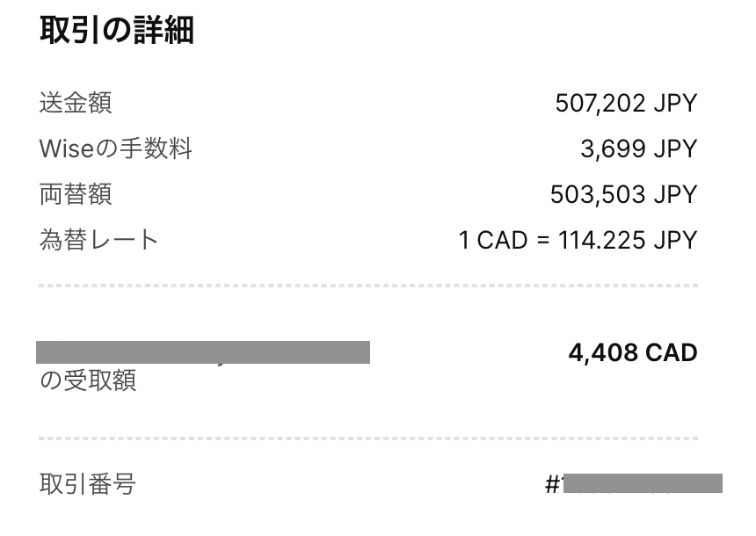Select the の受取額 label

pos(88,380)
